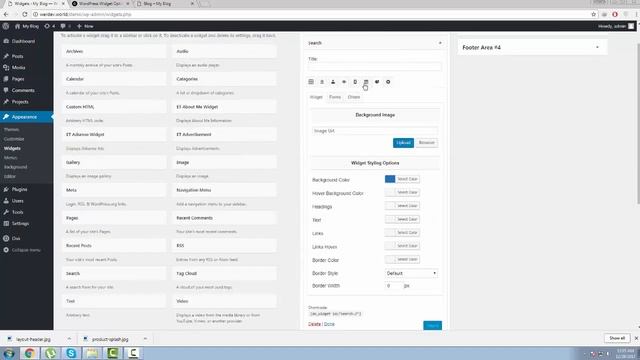Screen dimensions: 640x360
Task: Open the Customize submenu link
Action: [x=14, y=139]
